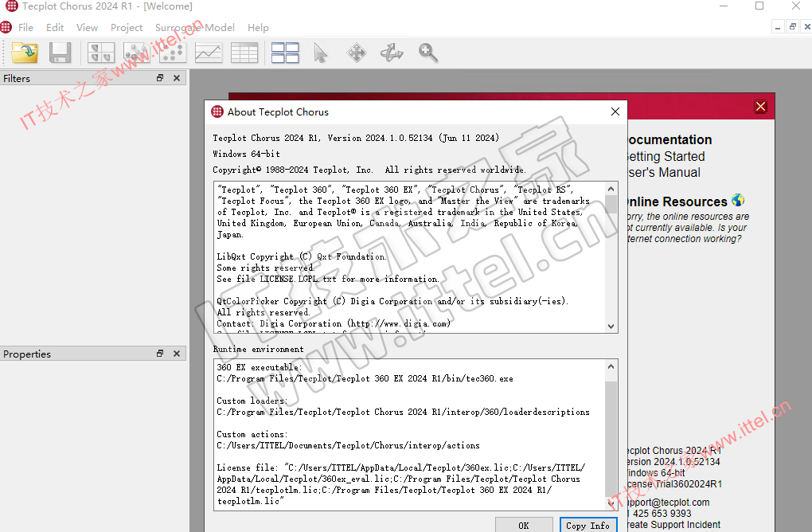Click the Online Resources heading

pyautogui.click(x=677, y=201)
